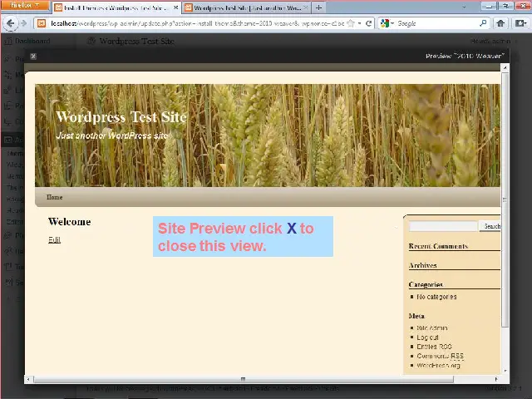Screen dimensions: 532x399
Task: Open the Firefox home page icon
Action: click(x=500, y=23)
